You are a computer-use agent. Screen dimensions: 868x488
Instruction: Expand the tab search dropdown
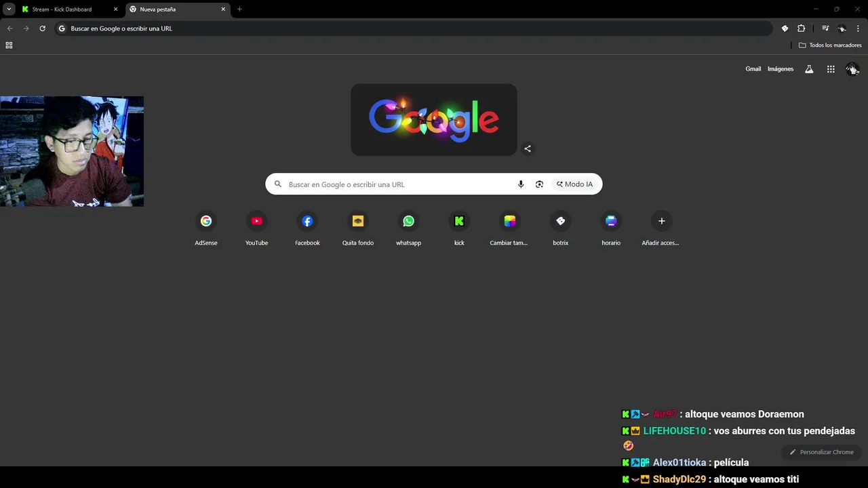(9, 9)
